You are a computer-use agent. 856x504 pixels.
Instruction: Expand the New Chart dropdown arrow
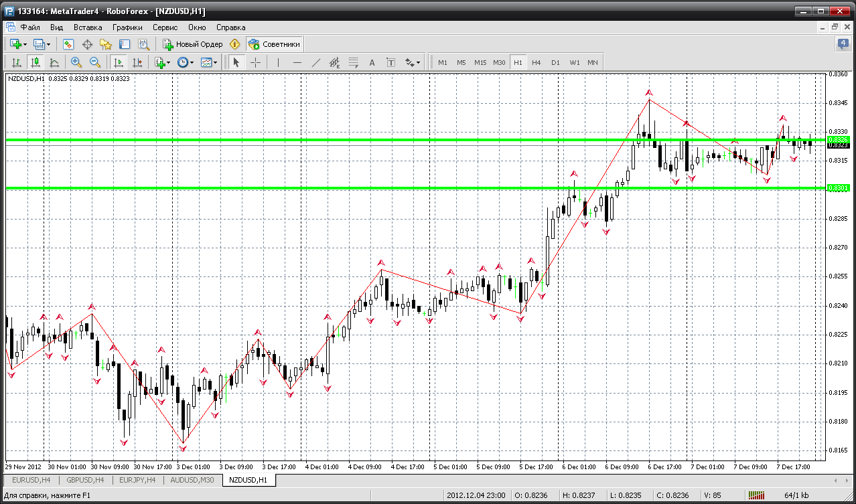[25, 44]
